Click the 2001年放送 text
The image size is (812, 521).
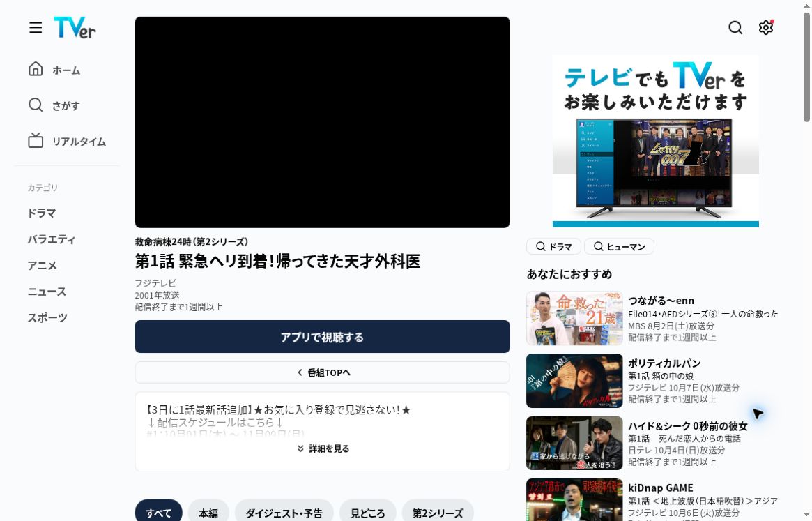coord(157,295)
